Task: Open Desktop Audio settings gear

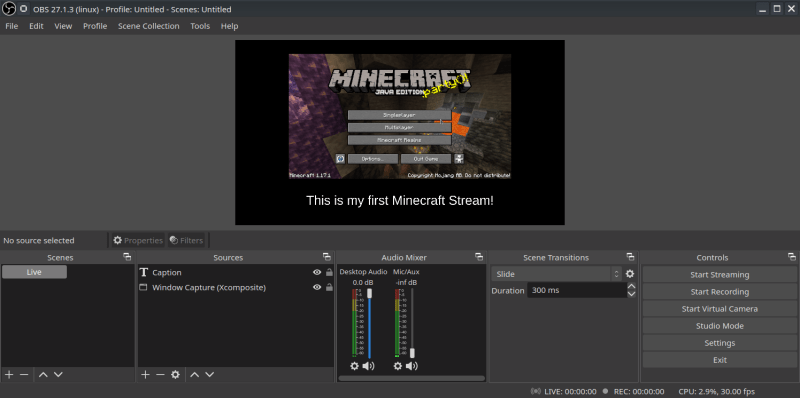Action: [355, 366]
